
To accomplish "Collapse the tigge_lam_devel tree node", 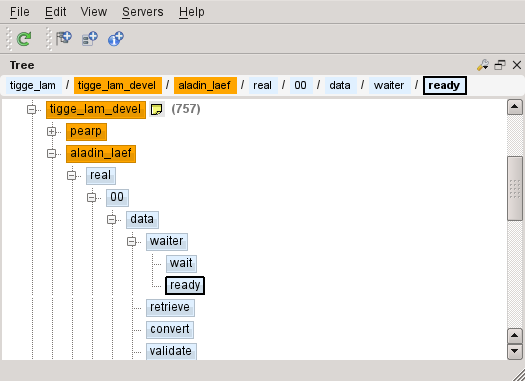I will click(31, 109).
